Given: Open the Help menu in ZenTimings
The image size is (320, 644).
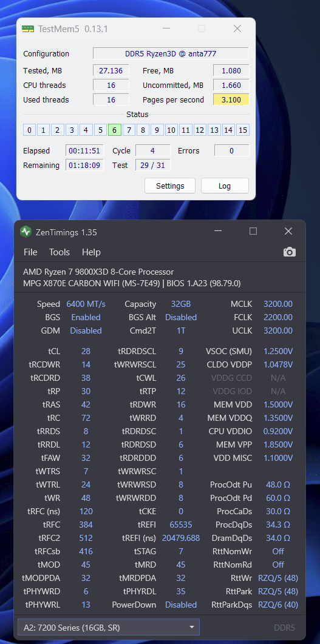Looking at the screenshot, I should (91, 252).
